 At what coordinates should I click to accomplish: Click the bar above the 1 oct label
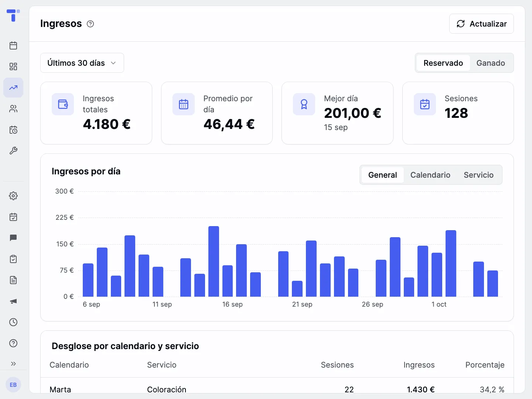[437, 274]
